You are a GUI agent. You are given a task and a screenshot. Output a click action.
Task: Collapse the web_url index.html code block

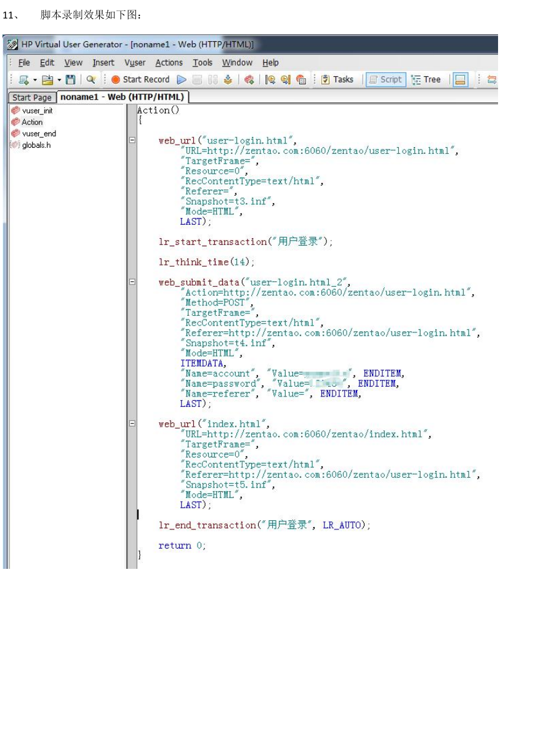coord(132,424)
